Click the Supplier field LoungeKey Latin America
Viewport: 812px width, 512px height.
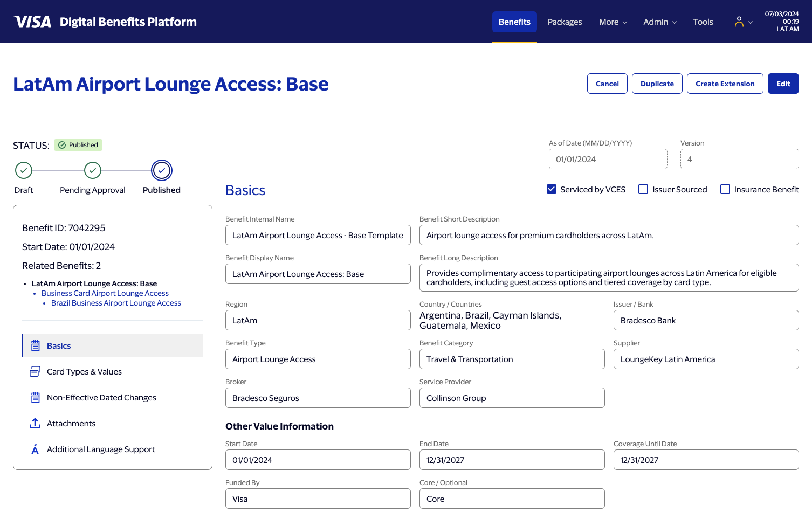(x=706, y=359)
